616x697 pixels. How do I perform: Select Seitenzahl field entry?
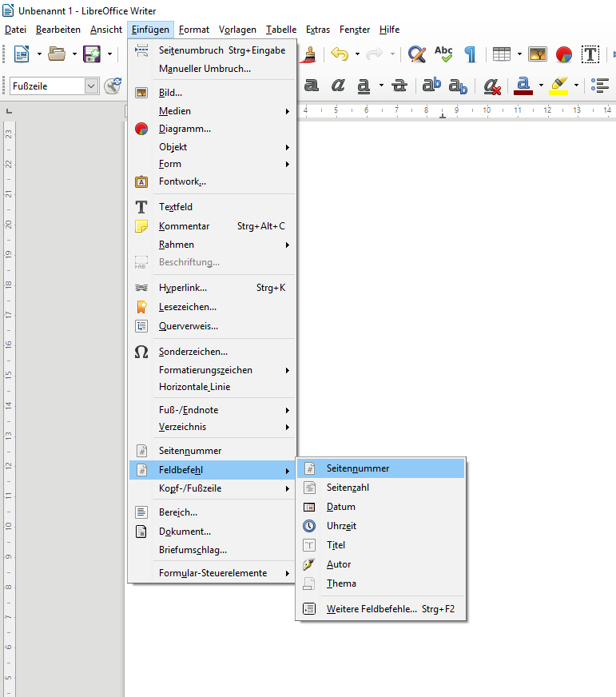point(381,488)
